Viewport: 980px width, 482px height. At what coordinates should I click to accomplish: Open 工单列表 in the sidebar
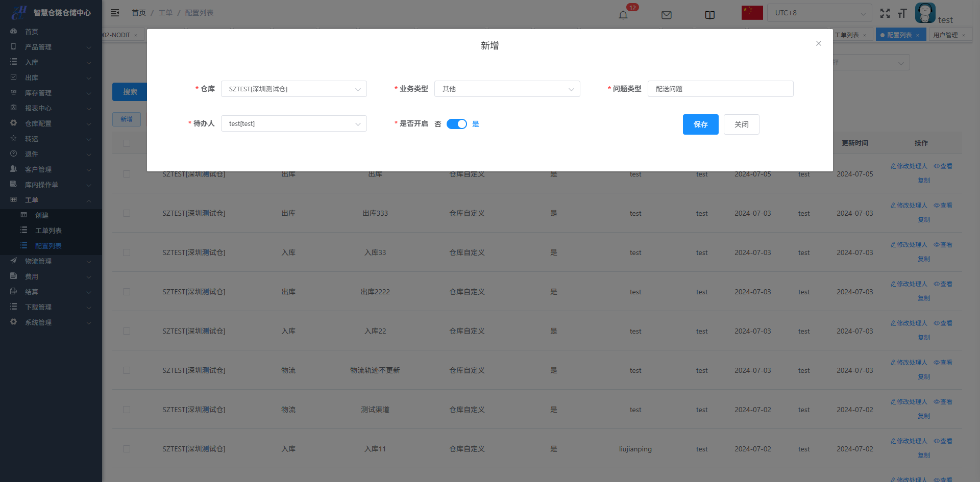48,231
